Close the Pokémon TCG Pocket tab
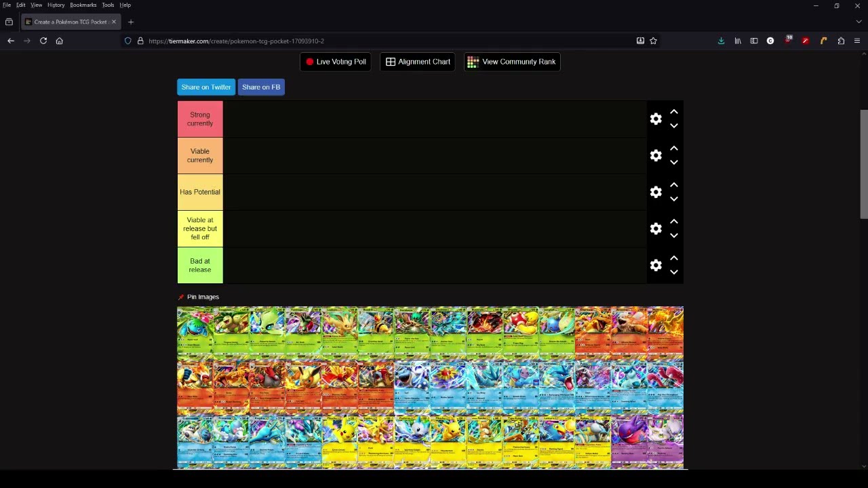Screen dimensions: 868x488 point(114,22)
